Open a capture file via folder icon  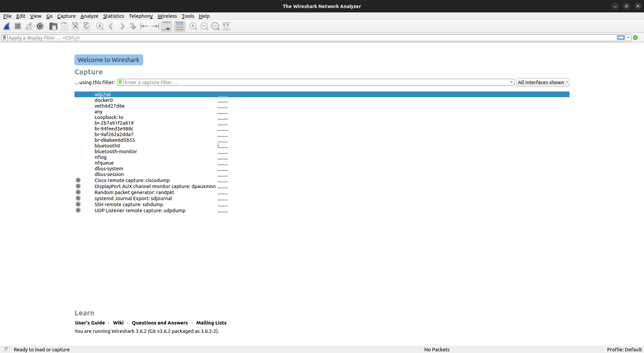[x=53, y=26]
